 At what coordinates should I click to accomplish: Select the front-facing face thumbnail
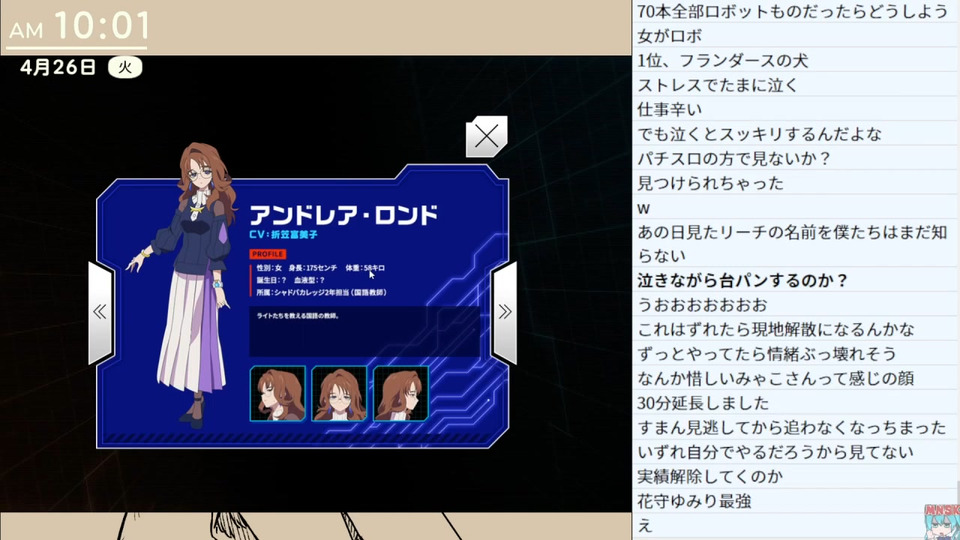click(x=339, y=394)
